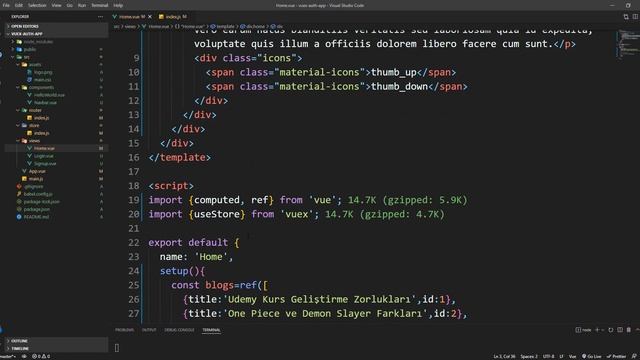640x360 pixels.
Task: Change indentation via Spaces: 2 status
Action: [x=529, y=356]
